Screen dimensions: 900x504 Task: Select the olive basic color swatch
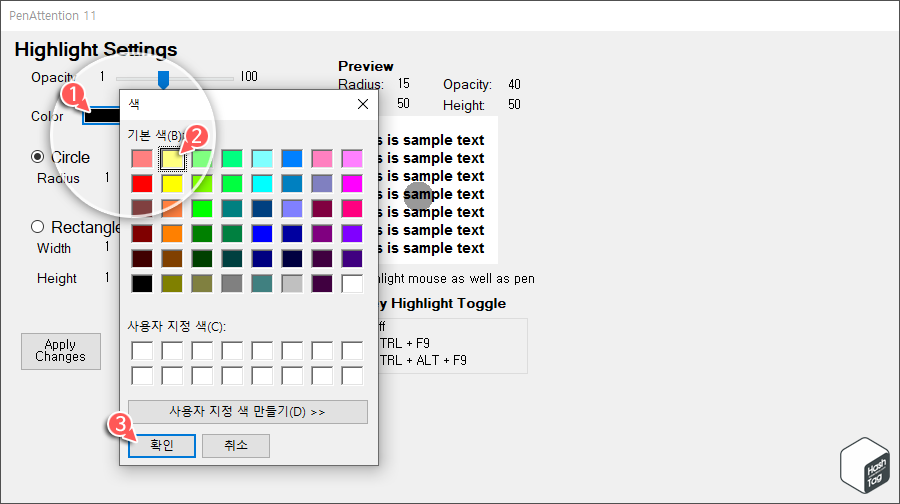coord(172,284)
